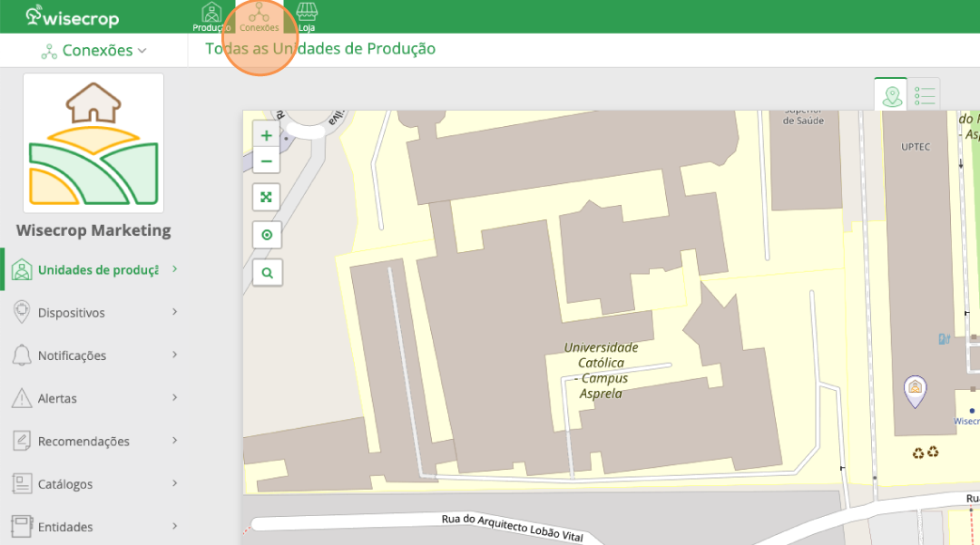Switch to list view toggle
Screen dimensions: 980x545
925,94
